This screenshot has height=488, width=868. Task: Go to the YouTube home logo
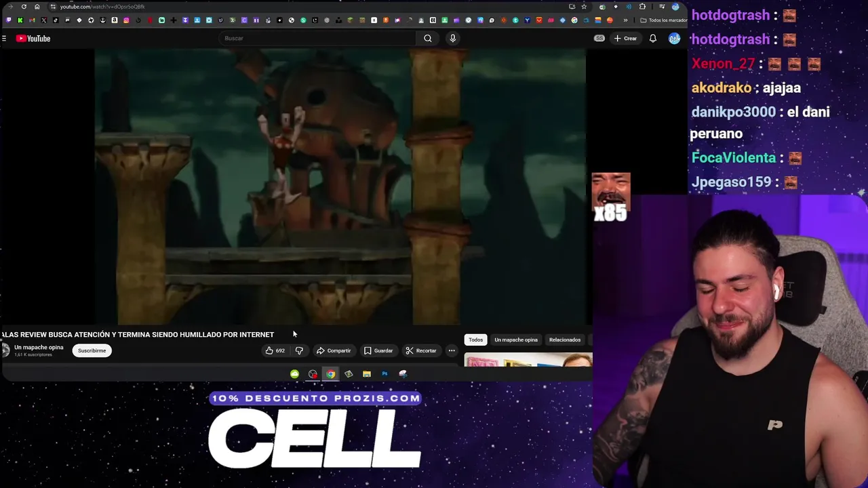click(x=33, y=39)
